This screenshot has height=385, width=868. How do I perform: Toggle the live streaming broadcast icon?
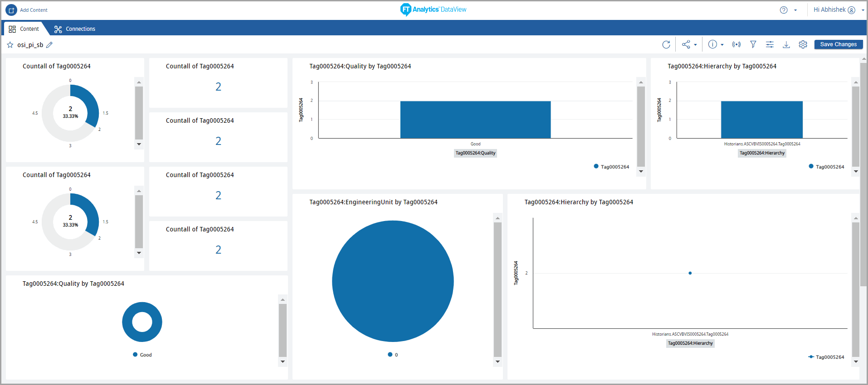point(736,44)
